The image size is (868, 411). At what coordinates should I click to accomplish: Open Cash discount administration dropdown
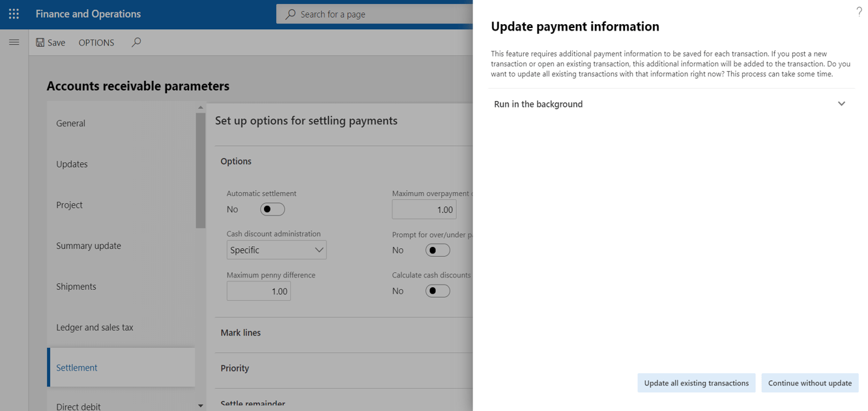click(276, 250)
